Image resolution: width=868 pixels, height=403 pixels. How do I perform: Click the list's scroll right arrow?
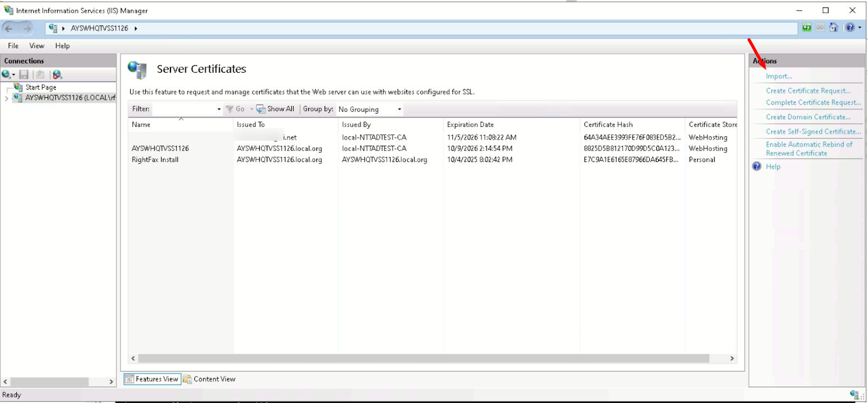click(732, 359)
